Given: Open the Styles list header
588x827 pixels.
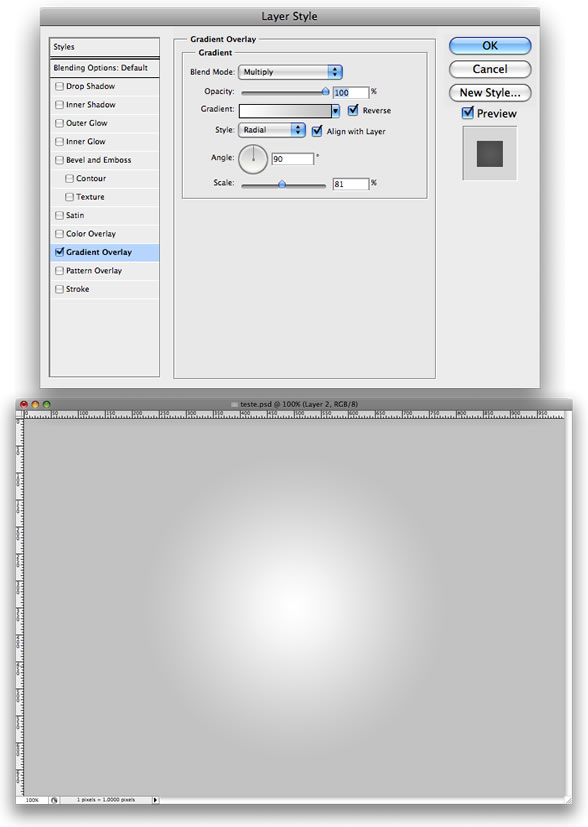Looking at the screenshot, I should (x=104, y=47).
